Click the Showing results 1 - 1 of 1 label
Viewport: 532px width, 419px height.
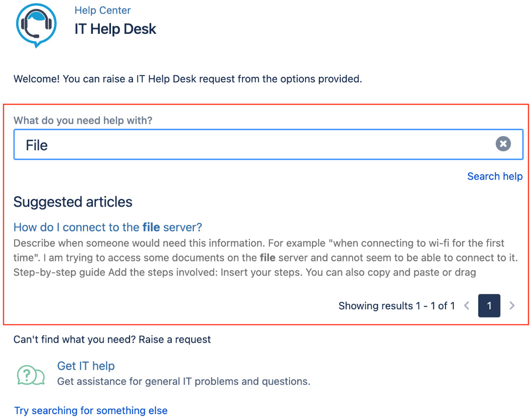click(x=397, y=305)
